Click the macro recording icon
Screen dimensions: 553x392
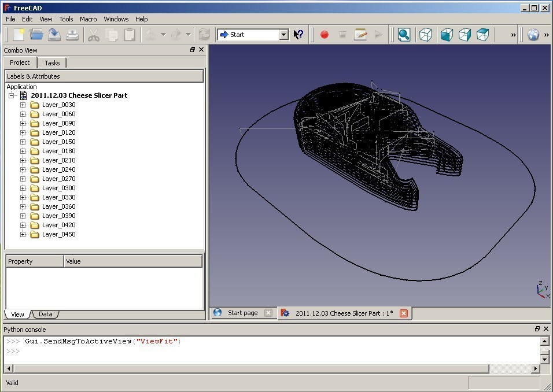click(x=324, y=35)
